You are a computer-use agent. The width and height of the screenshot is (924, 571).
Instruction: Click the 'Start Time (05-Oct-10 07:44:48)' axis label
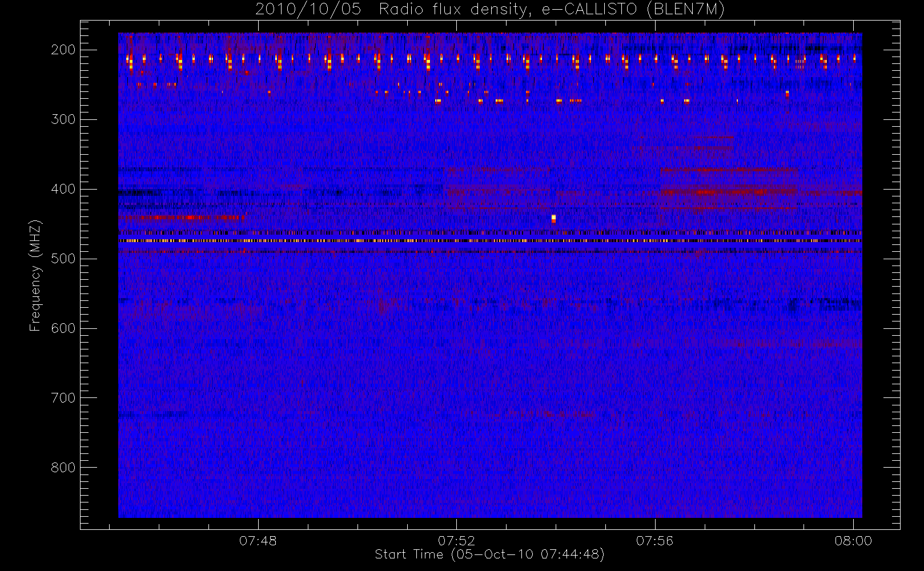coord(489,554)
